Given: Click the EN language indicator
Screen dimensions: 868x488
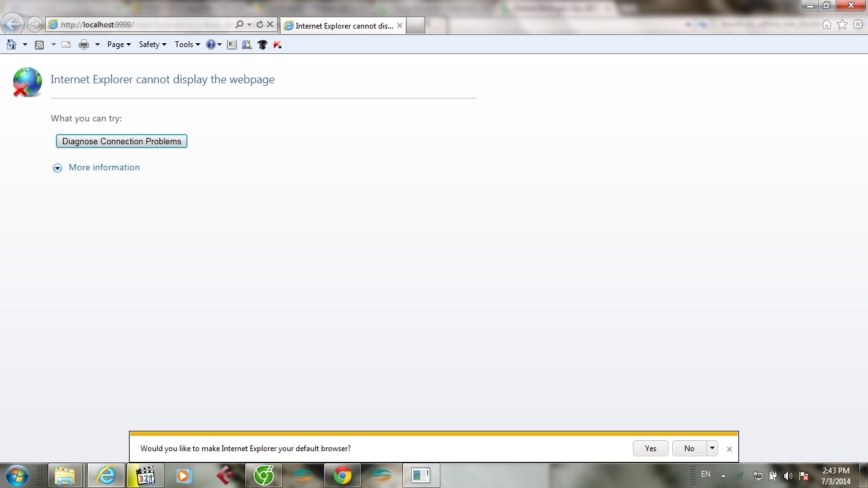Looking at the screenshot, I should tap(705, 475).
